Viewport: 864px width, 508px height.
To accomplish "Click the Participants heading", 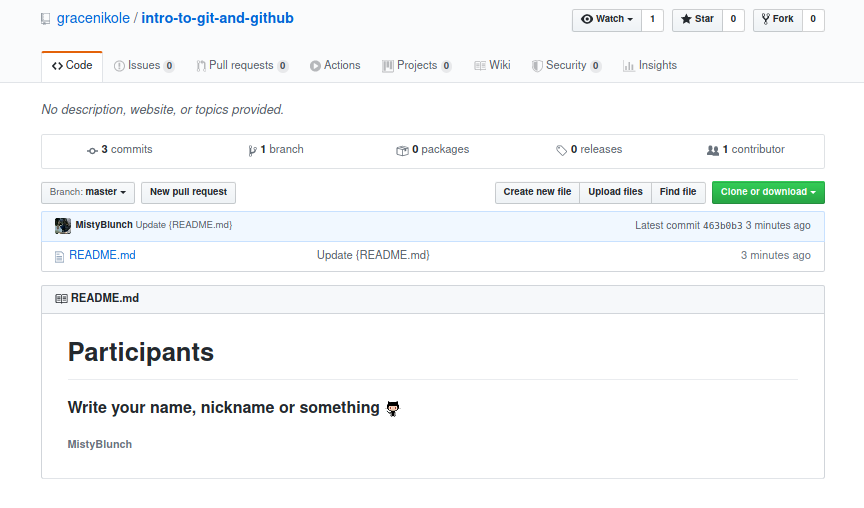I will click(141, 352).
